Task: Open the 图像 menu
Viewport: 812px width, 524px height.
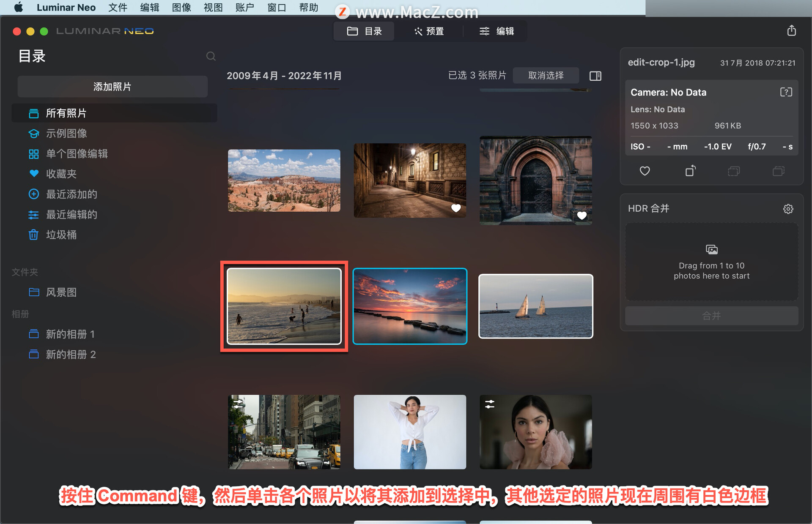Action: click(181, 7)
